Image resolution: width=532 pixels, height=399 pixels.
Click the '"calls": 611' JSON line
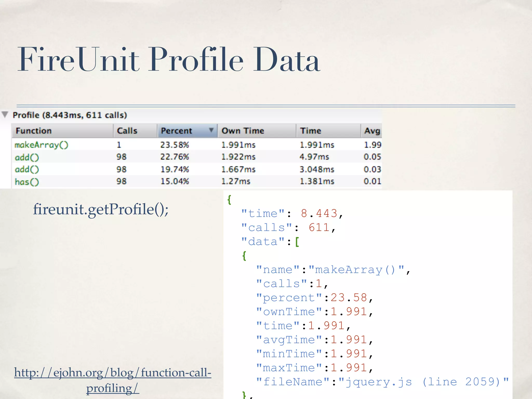point(289,228)
